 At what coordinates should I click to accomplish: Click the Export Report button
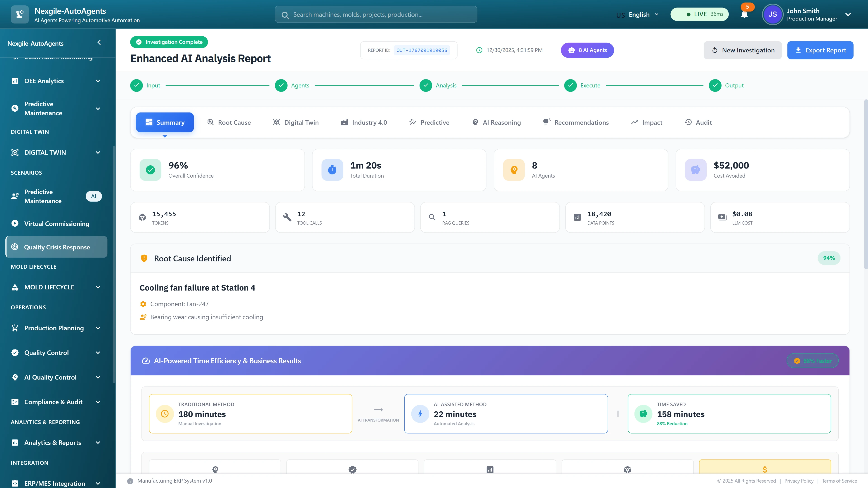click(820, 50)
